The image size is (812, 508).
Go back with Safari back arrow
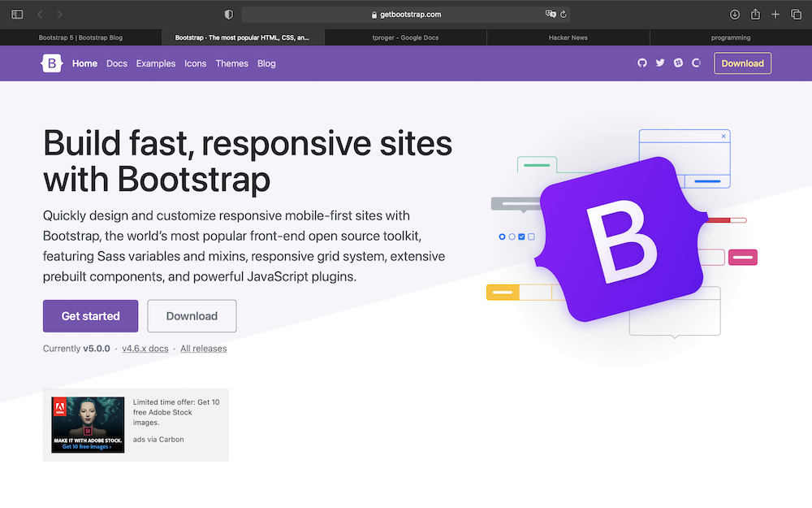[40, 15]
